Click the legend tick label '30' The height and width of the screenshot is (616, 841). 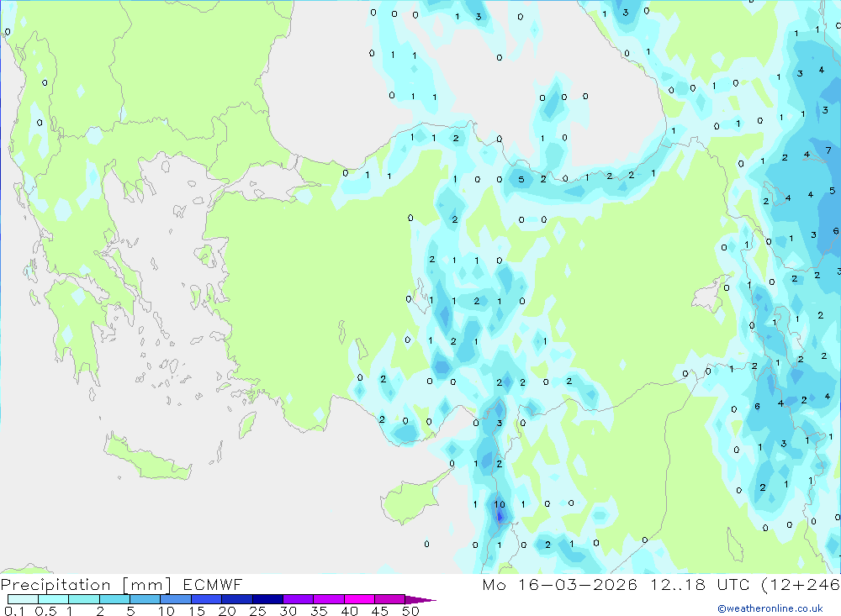click(288, 611)
